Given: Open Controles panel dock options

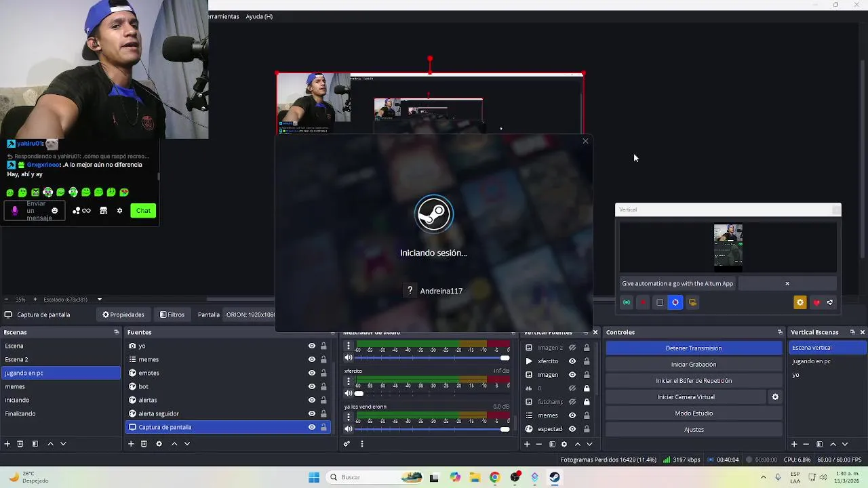Looking at the screenshot, I should tap(780, 332).
